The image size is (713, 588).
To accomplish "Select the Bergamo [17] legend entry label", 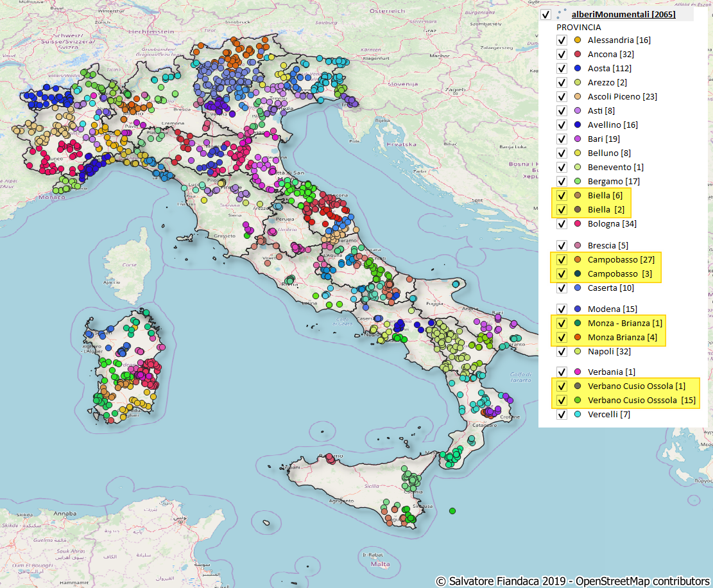I will tap(613, 181).
